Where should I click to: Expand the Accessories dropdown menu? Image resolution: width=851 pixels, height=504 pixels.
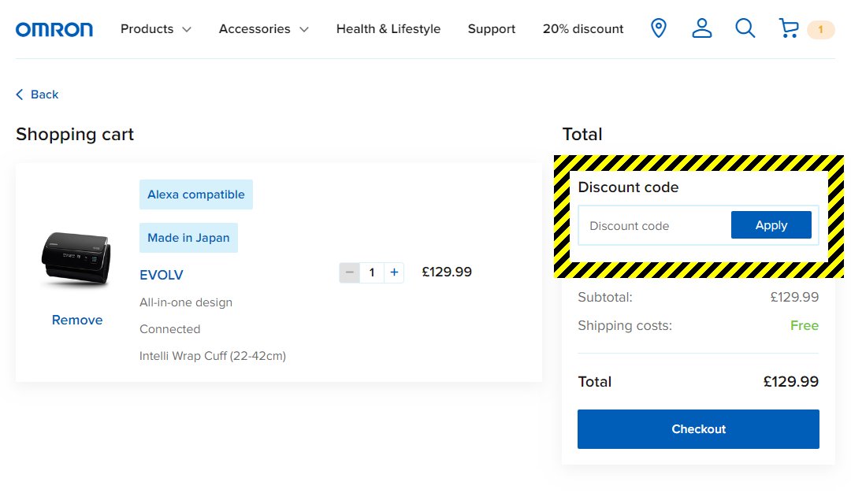pyautogui.click(x=263, y=29)
